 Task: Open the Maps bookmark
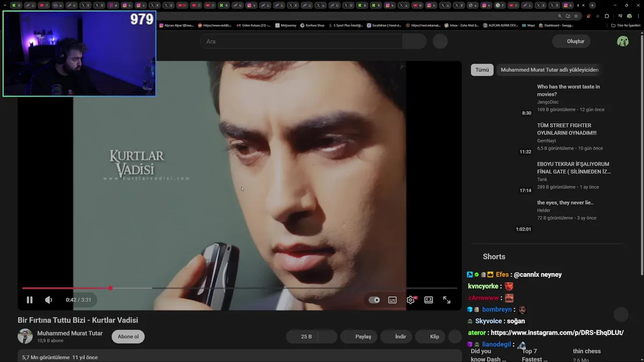pyautogui.click(x=528, y=25)
